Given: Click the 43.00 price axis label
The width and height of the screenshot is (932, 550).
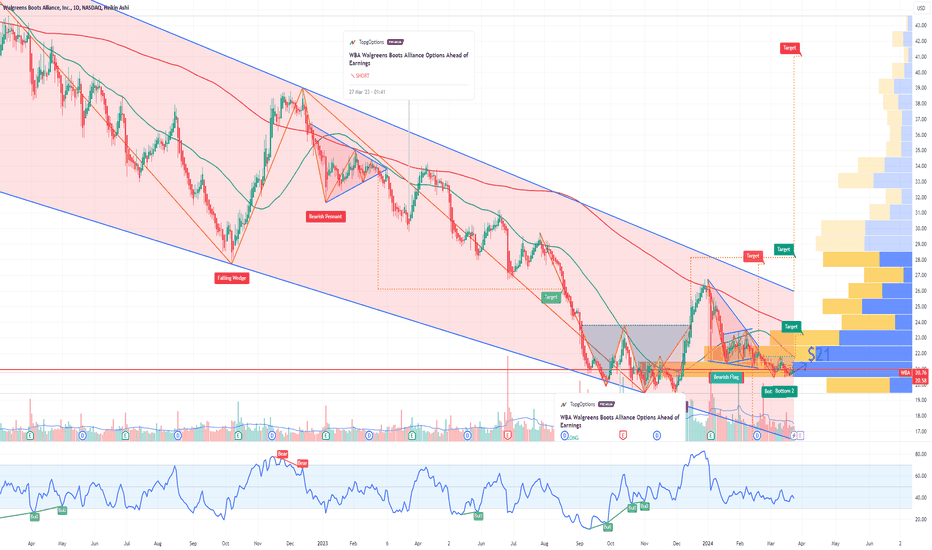Looking at the screenshot, I should pyautogui.click(x=921, y=25).
